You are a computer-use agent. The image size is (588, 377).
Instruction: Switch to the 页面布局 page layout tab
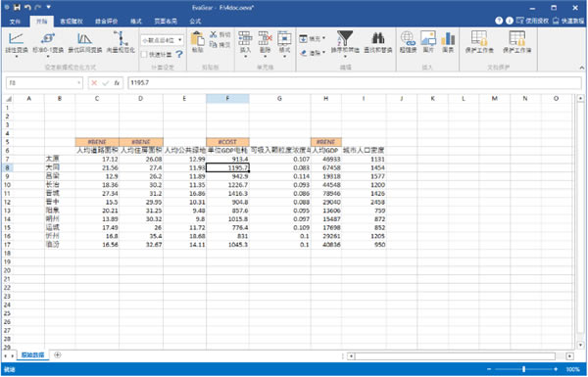166,22
